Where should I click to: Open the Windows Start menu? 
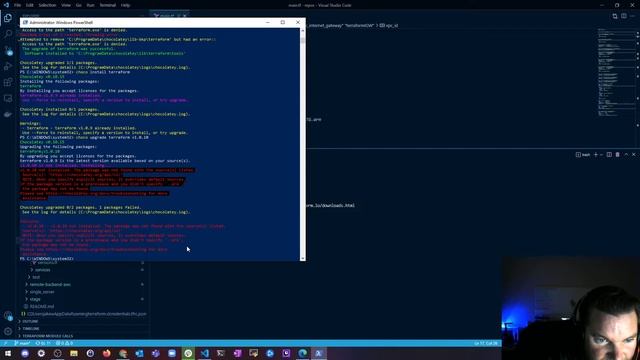coord(8,353)
